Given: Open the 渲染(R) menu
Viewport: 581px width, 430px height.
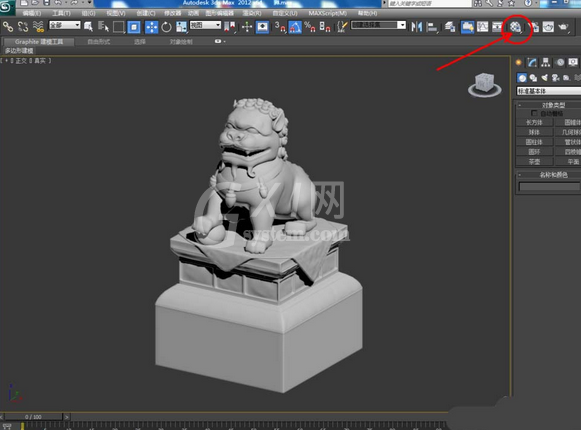Looking at the screenshot, I should click(252, 13).
